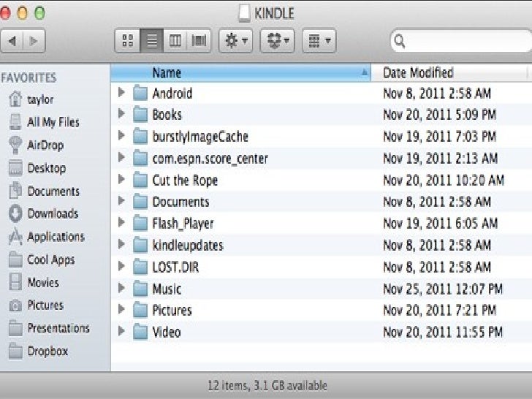Viewport: 532px width, 399px height.
Task: Open the Arrange items dropdown
Action: pyautogui.click(x=319, y=41)
